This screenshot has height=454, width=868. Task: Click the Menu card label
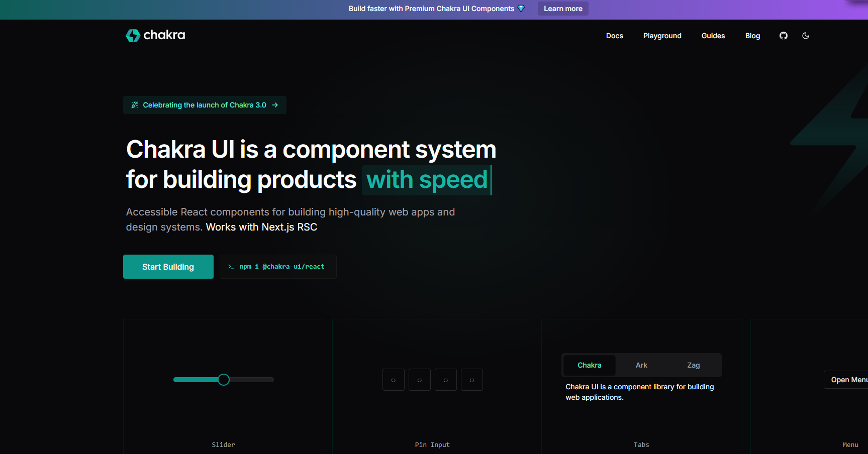click(x=850, y=444)
